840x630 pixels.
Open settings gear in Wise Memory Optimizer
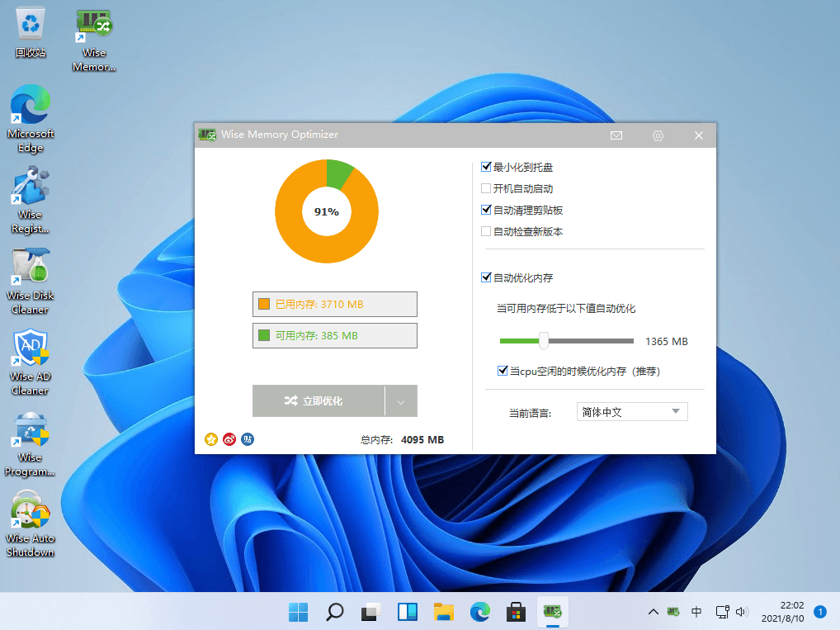point(658,135)
